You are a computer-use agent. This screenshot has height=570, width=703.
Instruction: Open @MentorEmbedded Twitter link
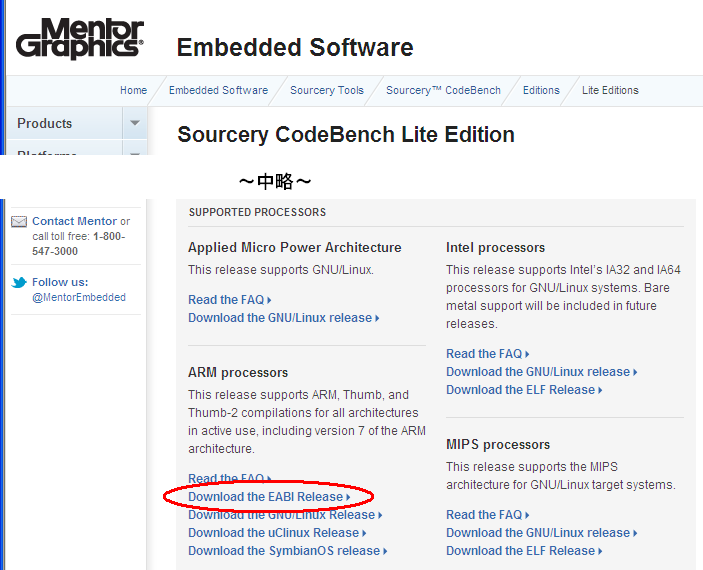[x=79, y=297]
